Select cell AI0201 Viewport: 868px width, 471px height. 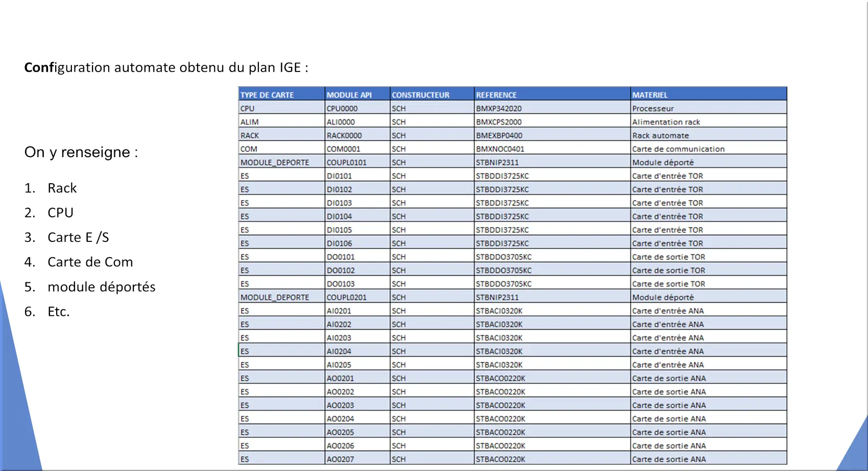pyautogui.click(x=357, y=311)
